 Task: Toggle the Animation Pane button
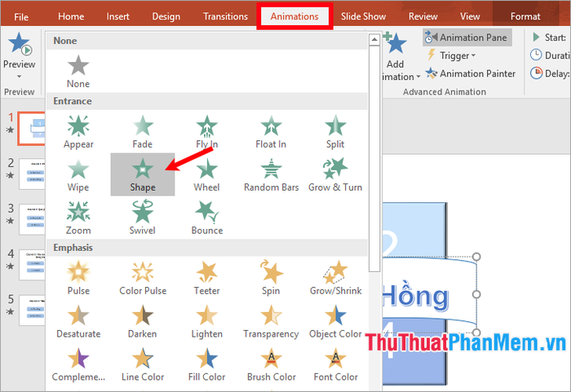click(467, 37)
